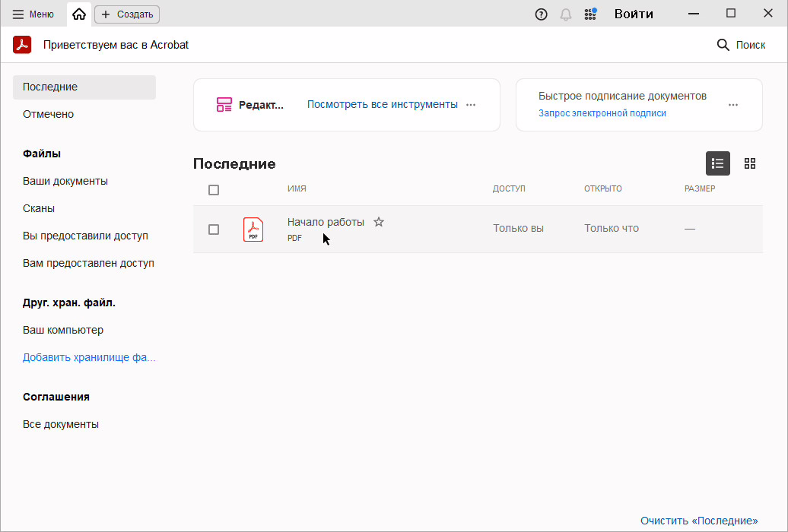This screenshot has width=788, height=532.
Task: Open the apps grid icon
Action: pyautogui.click(x=589, y=14)
